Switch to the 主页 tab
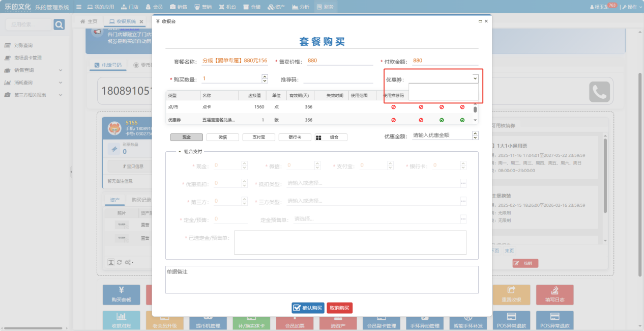 [x=89, y=21]
